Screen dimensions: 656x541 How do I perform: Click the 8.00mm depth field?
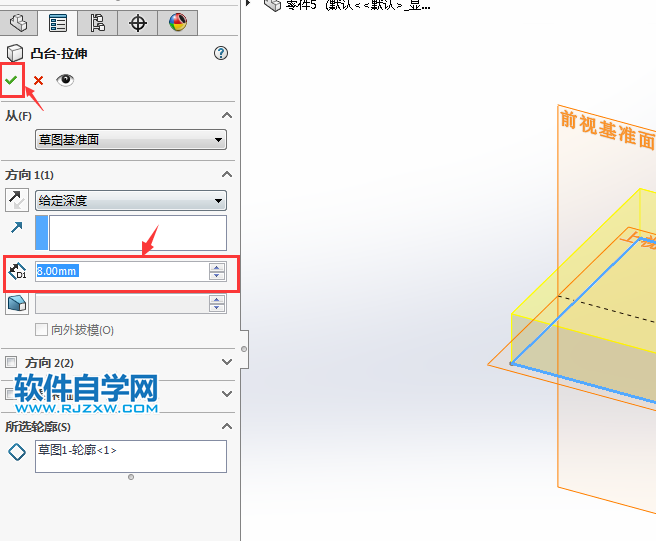tap(122, 271)
